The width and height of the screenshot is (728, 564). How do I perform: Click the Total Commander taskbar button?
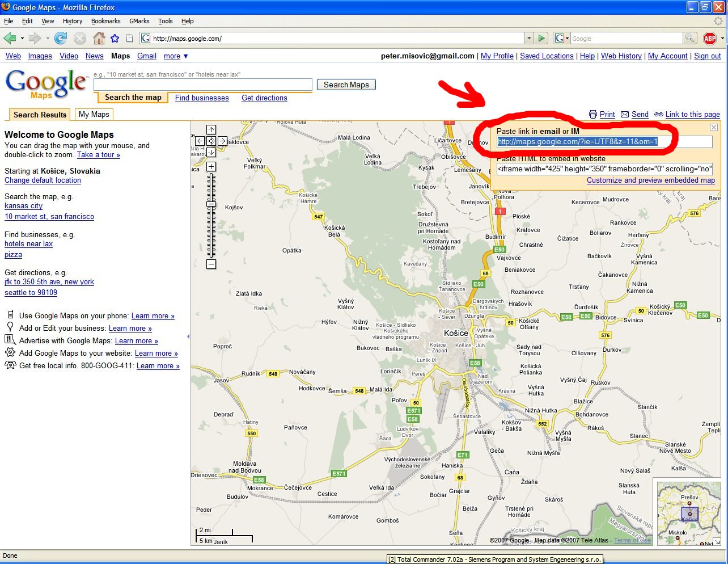(494, 559)
